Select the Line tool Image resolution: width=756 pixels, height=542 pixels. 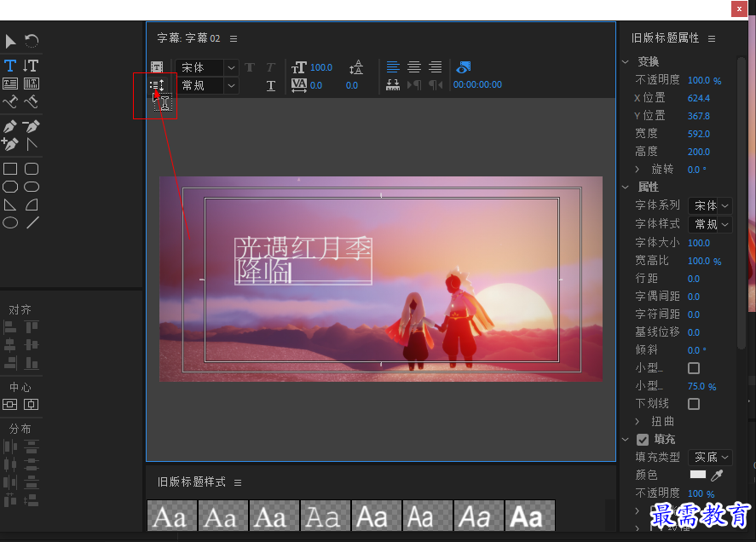[32, 222]
